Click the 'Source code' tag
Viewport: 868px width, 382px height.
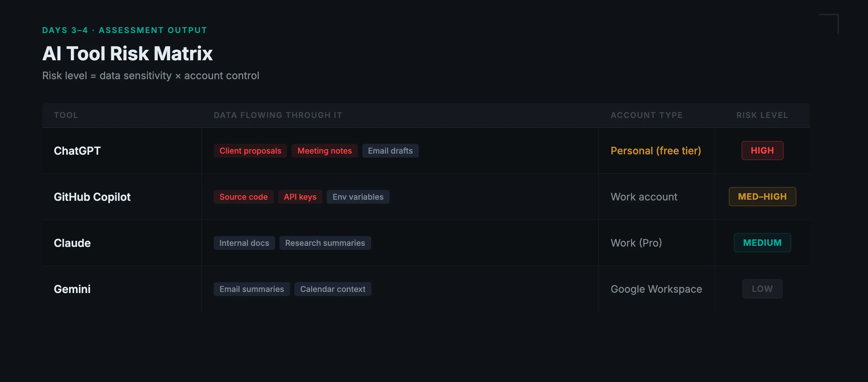pyautogui.click(x=244, y=197)
